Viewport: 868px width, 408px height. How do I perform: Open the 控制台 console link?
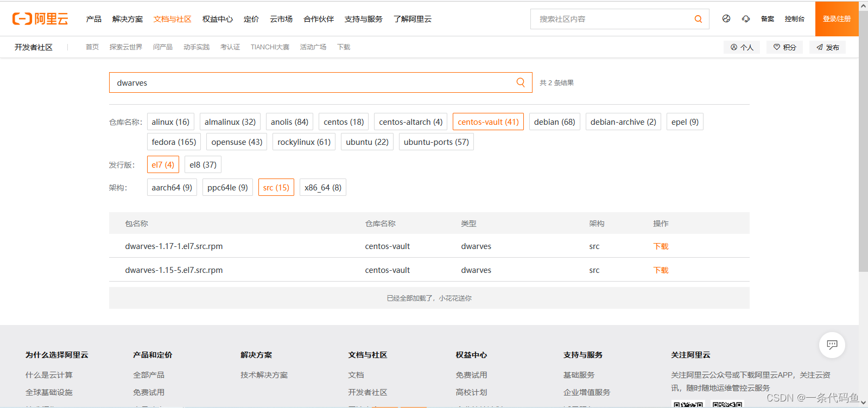pos(795,19)
